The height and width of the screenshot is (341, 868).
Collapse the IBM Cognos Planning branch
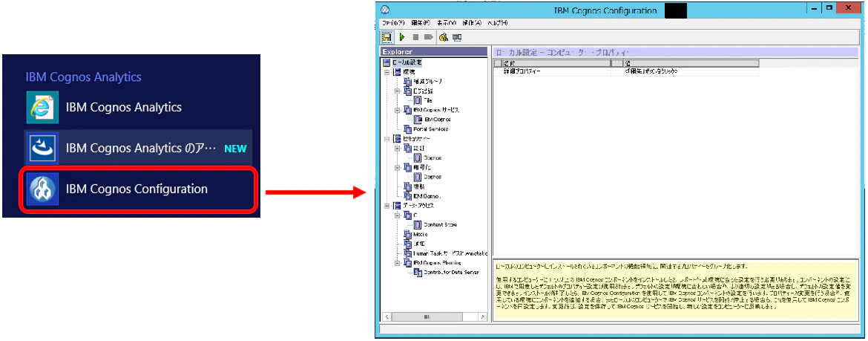[397, 263]
